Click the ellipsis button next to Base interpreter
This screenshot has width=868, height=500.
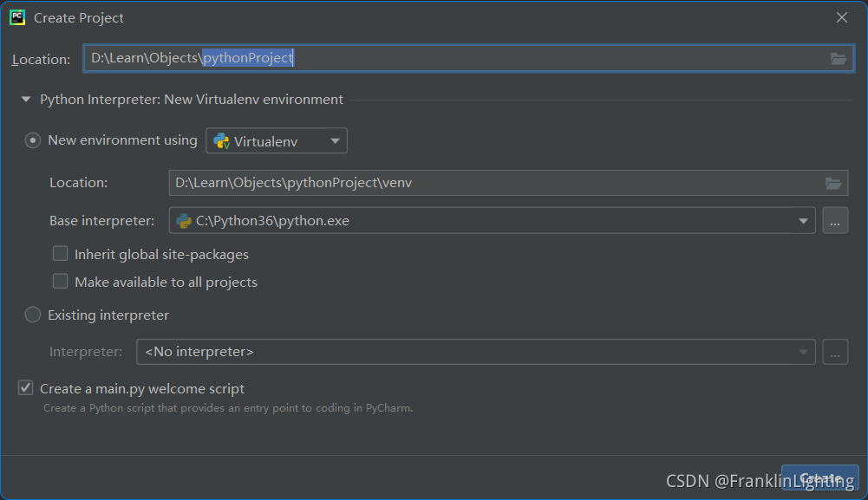(835, 221)
